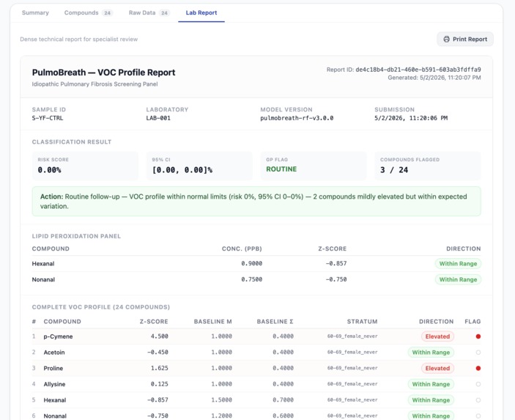Click the Acetoin compound name
The height and width of the screenshot is (420, 515).
coord(54,353)
